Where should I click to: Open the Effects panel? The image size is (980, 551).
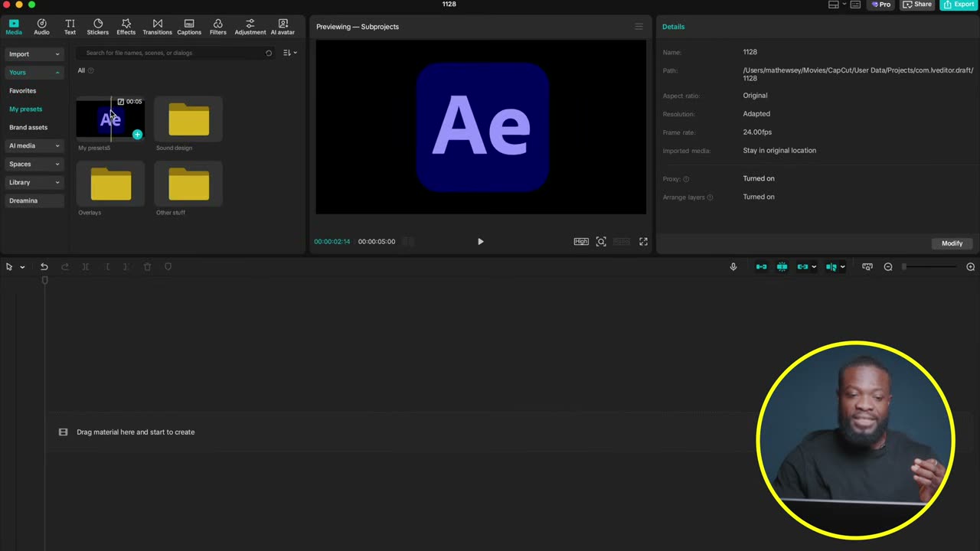(x=126, y=27)
